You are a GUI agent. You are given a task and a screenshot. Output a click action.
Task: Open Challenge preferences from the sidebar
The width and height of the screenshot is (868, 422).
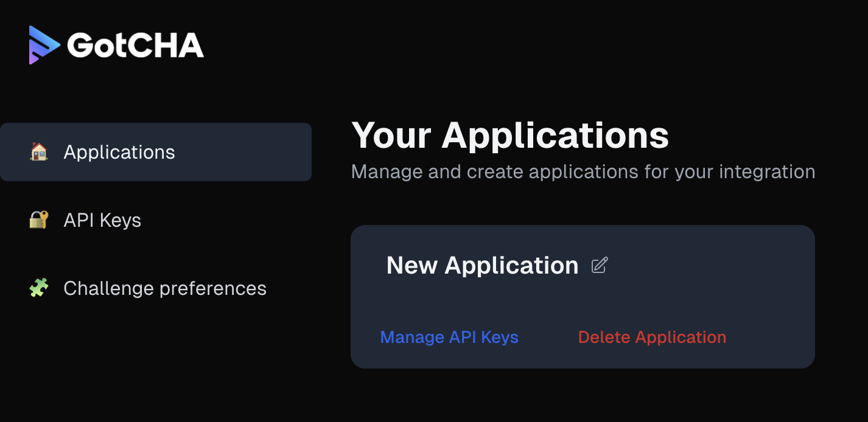[x=165, y=288]
